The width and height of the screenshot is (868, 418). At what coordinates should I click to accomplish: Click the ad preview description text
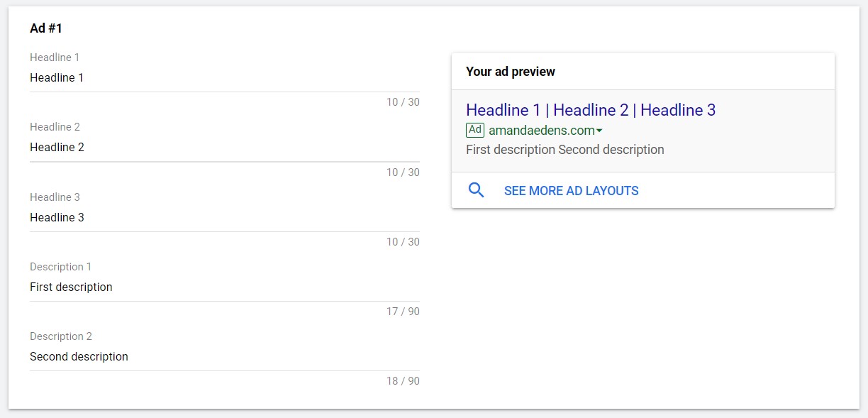tap(565, 150)
